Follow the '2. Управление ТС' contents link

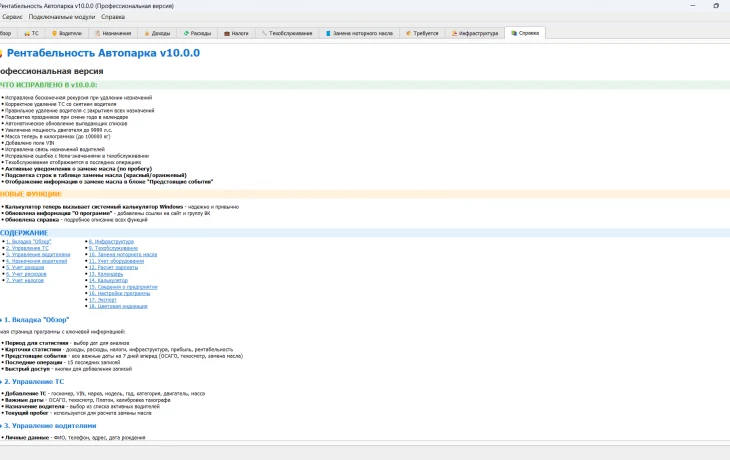[27, 248]
